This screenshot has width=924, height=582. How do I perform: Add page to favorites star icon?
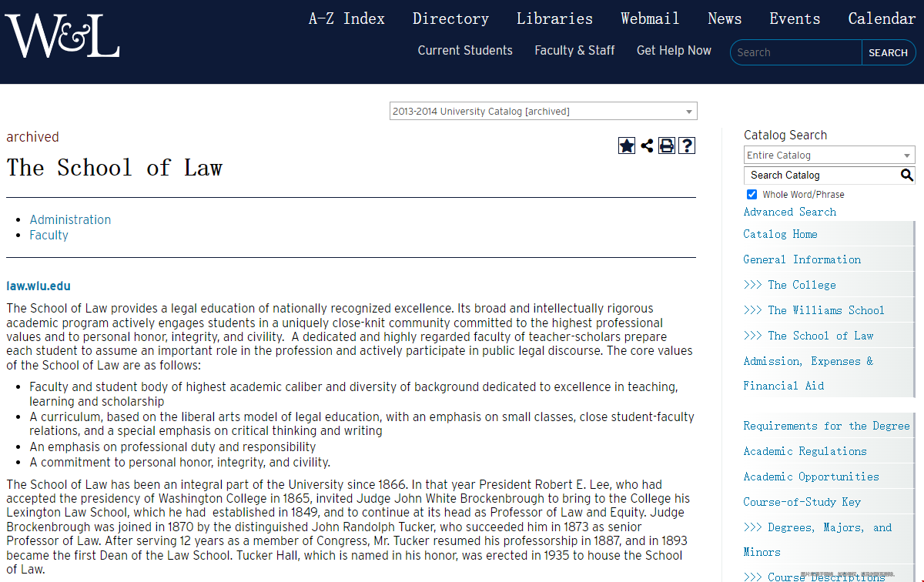627,145
